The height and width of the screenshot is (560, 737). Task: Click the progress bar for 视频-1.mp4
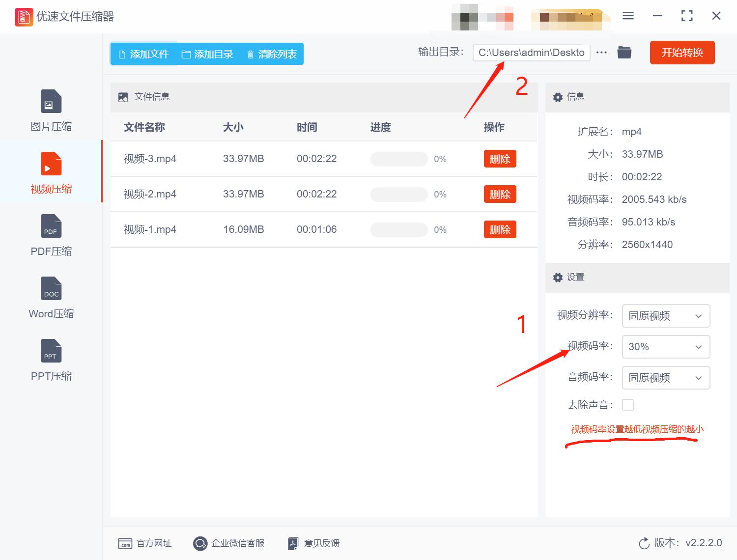pyautogui.click(x=398, y=229)
